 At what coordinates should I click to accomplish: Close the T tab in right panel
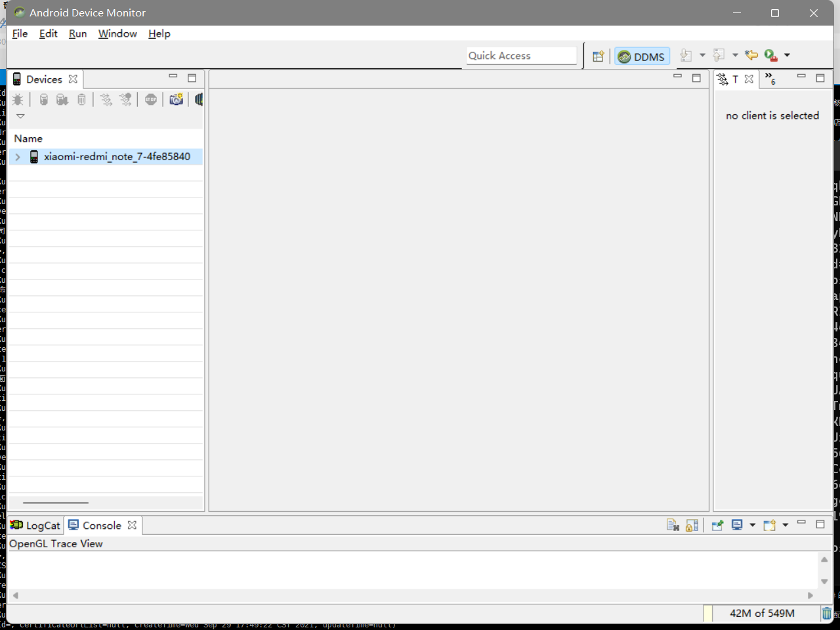tap(749, 79)
